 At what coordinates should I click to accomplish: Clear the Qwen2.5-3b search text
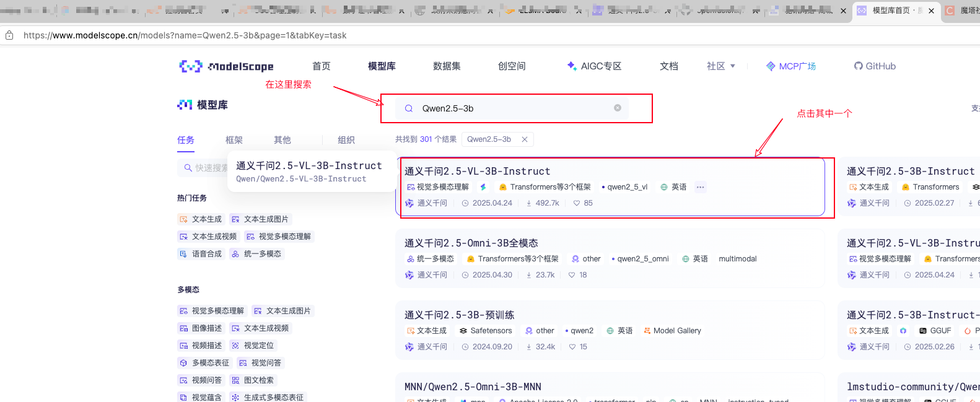click(x=618, y=108)
